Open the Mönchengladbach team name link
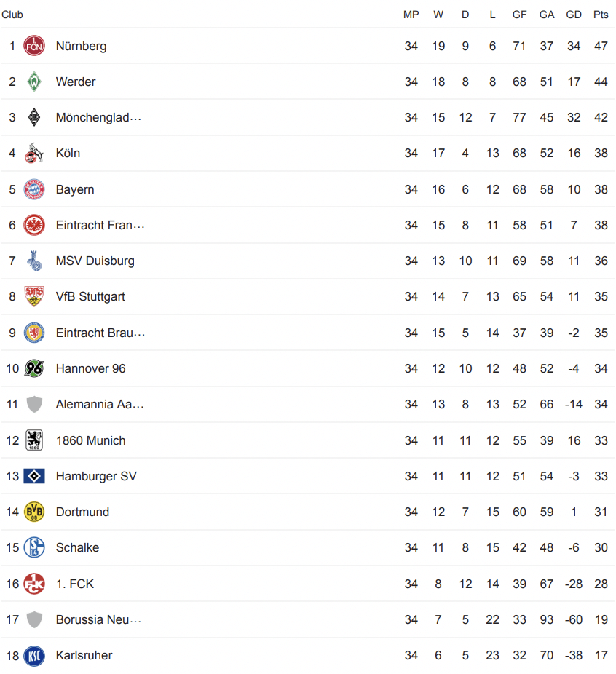The width and height of the screenshot is (616, 674). point(98,117)
